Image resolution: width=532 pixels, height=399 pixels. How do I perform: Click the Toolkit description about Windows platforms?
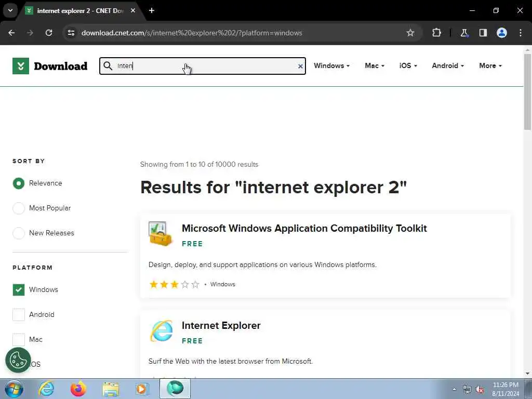[262, 264]
